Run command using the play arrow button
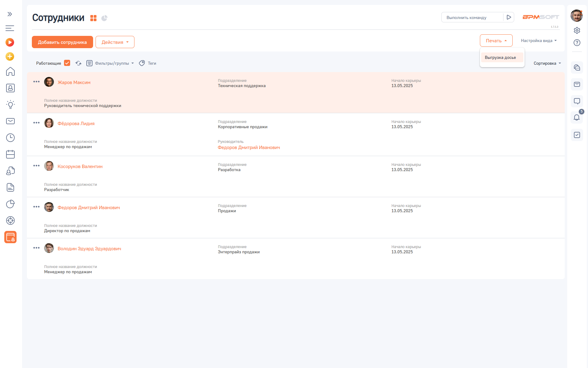This screenshot has width=588, height=368. pyautogui.click(x=509, y=17)
